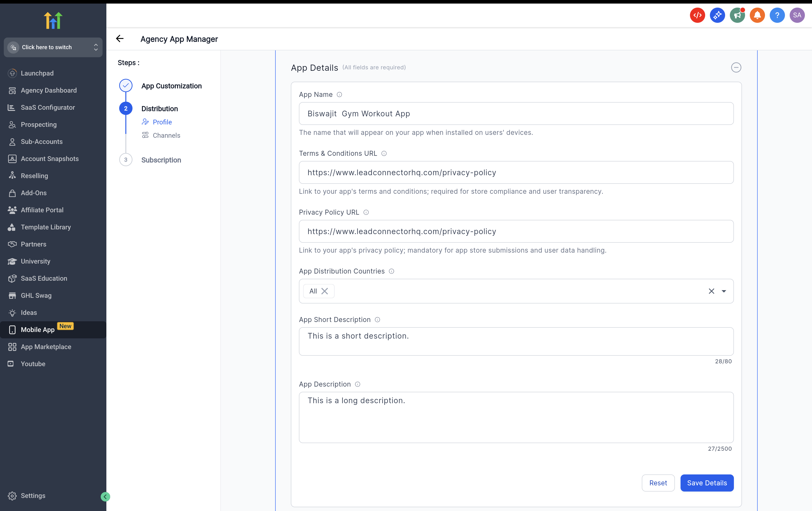Collapse the App Details section
The image size is (812, 511).
tap(736, 67)
